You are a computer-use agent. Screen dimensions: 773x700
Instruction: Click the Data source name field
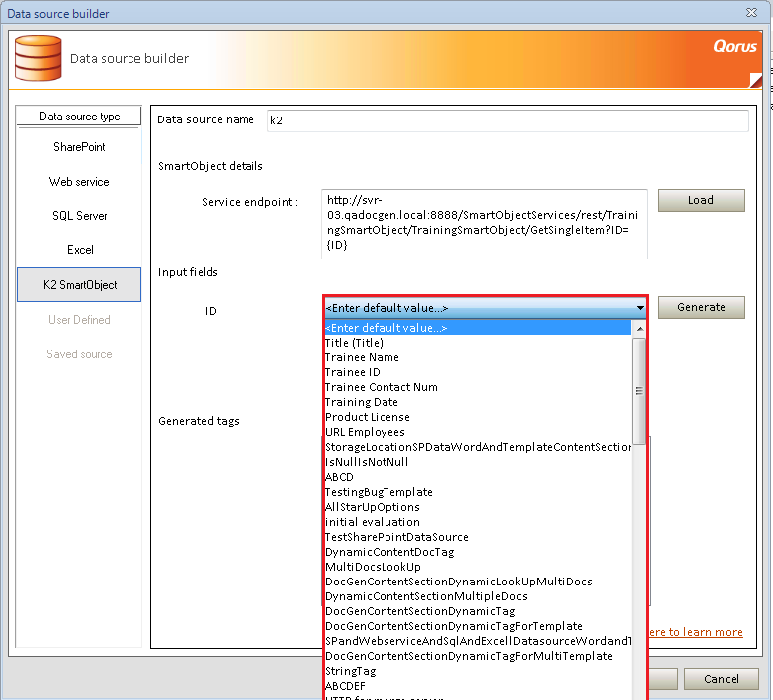pyautogui.click(x=507, y=120)
